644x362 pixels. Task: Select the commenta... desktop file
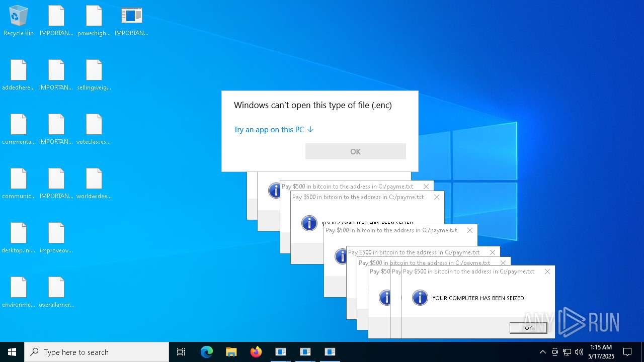19,130
